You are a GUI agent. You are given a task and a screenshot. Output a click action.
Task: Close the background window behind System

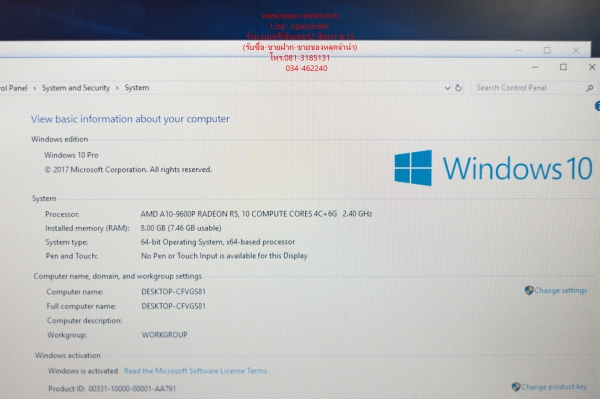pyautogui.click(x=576, y=50)
